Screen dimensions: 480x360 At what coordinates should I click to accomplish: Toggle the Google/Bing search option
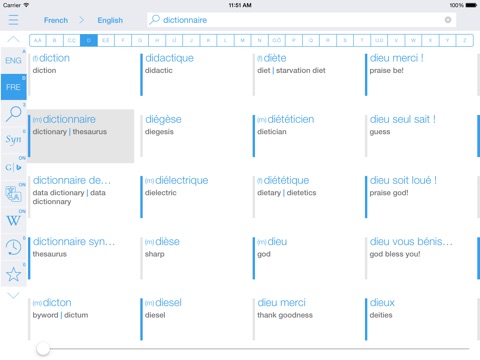(x=14, y=167)
